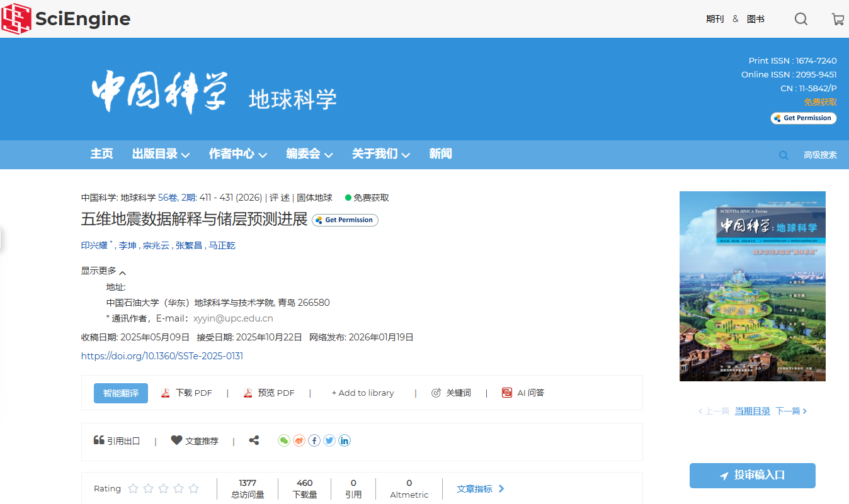Expand the 作者中心 dropdown menu

click(x=237, y=154)
